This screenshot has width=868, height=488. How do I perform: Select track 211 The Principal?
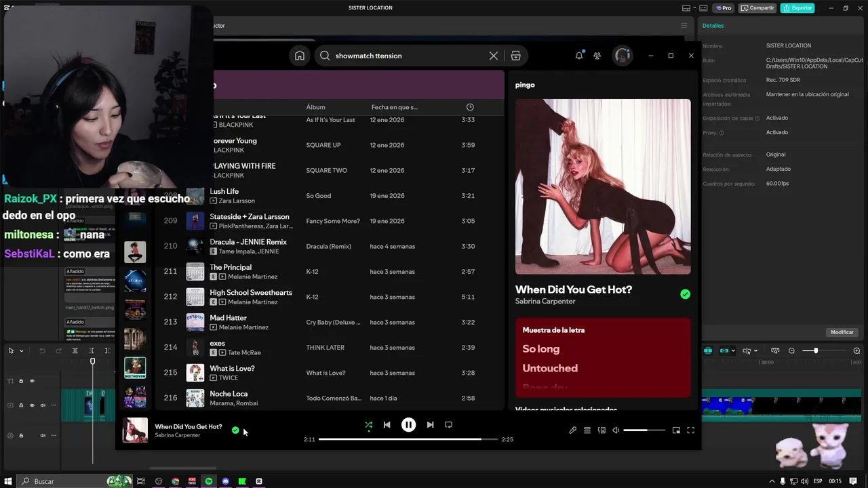(329, 272)
